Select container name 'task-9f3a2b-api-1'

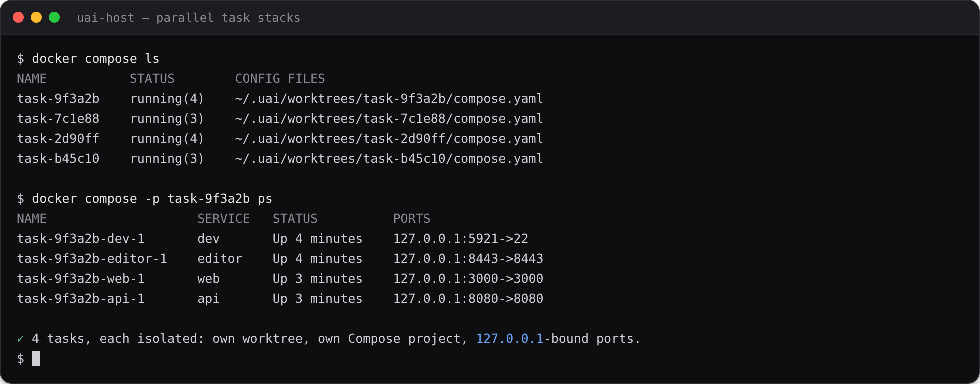81,299
